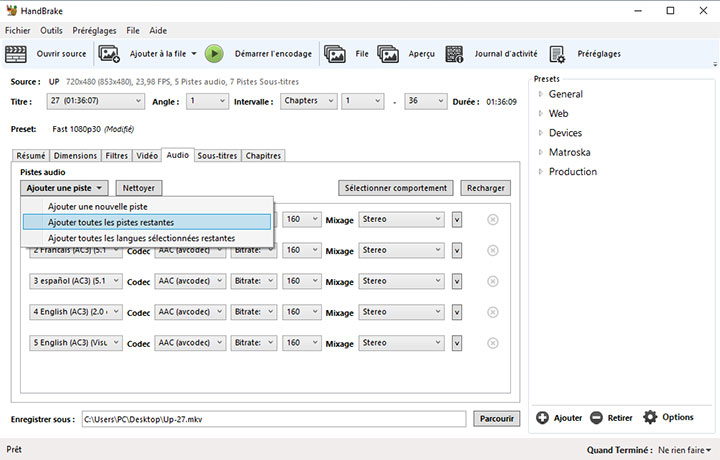Open the Titre dropdown 27 (01:36:07)
Screen dimensions: 720x460
(96, 101)
